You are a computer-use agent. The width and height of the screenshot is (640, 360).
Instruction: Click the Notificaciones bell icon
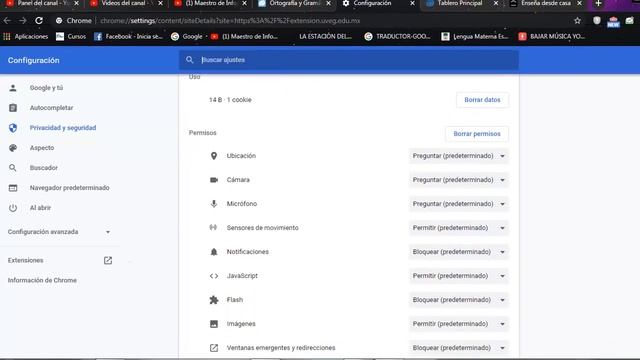pyautogui.click(x=213, y=252)
